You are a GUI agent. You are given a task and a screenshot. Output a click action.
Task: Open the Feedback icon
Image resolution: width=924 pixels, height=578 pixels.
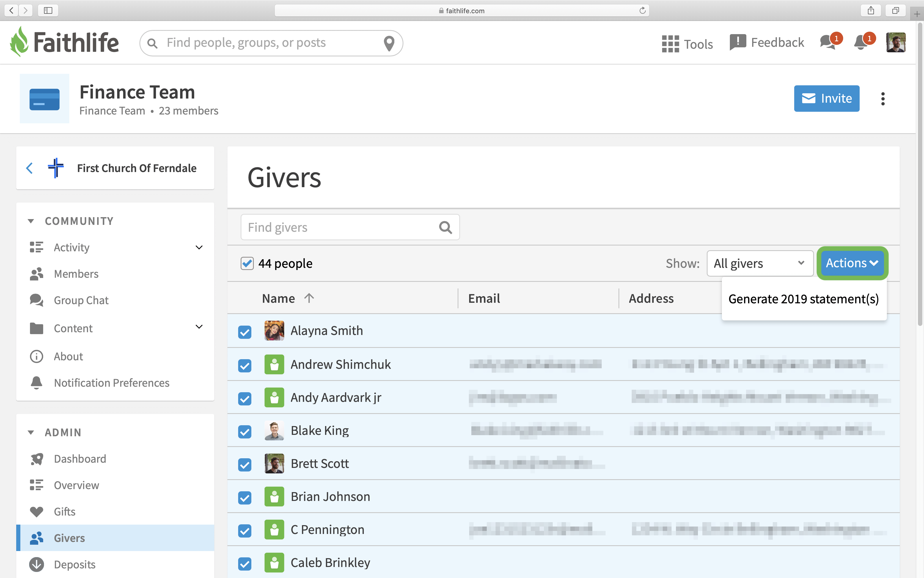(x=737, y=42)
